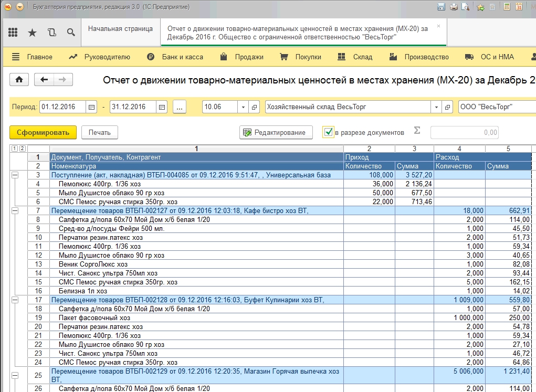536x392 pixels.
Task: Expand the warehouse dropdown list
Action: (436, 107)
